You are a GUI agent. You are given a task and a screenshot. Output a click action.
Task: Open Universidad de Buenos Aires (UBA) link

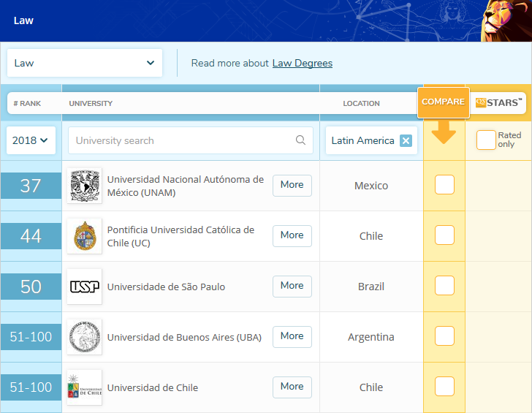click(x=184, y=337)
